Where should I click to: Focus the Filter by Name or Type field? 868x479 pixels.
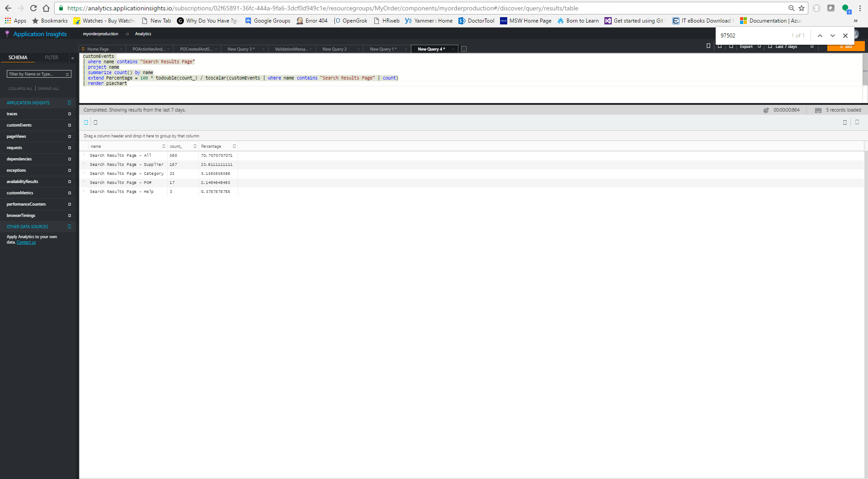39,74
